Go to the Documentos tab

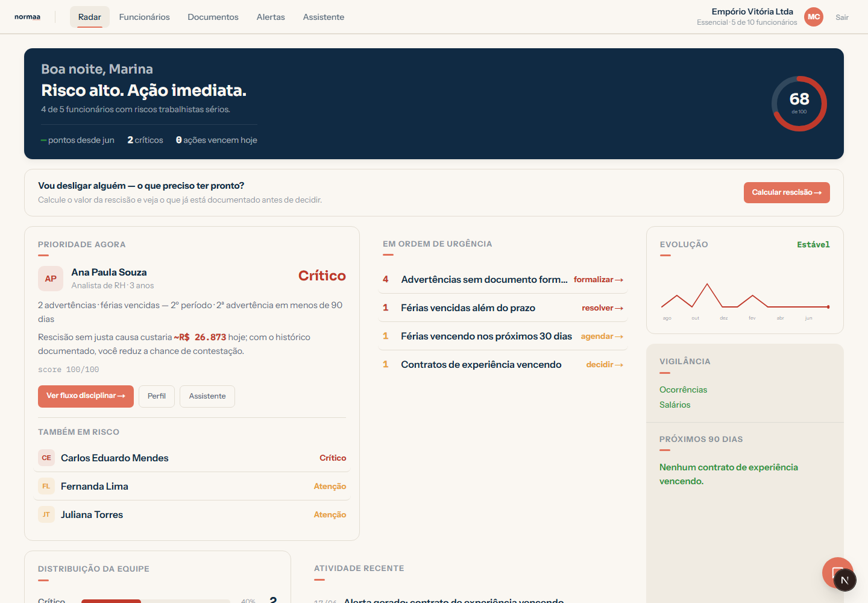pos(213,17)
